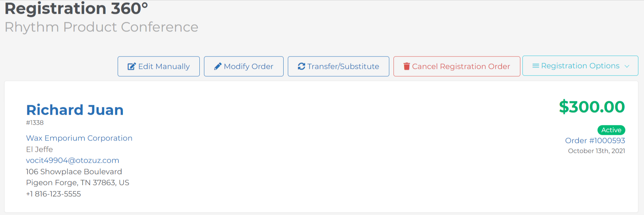Open Order #1000593 link
Screen dimensions: 644x215
click(x=595, y=141)
